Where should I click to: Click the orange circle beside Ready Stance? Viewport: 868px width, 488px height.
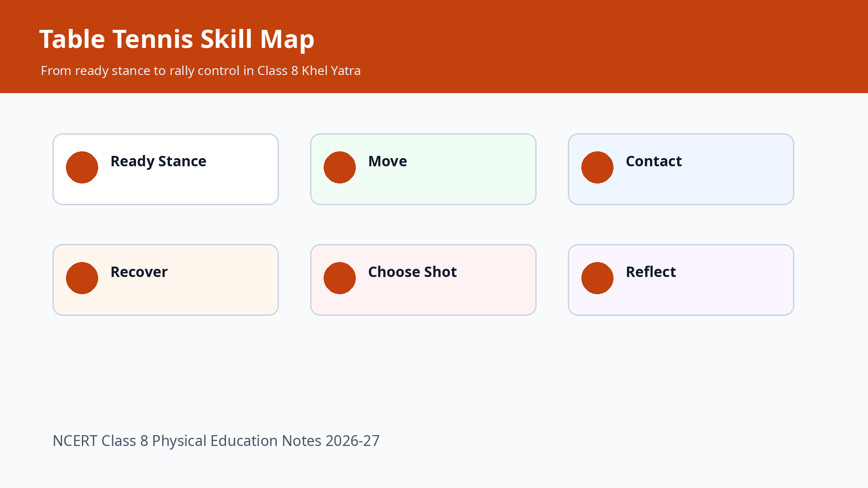point(82,167)
